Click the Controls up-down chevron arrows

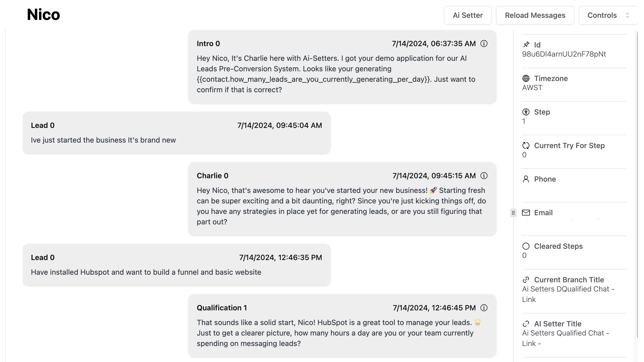pos(627,15)
